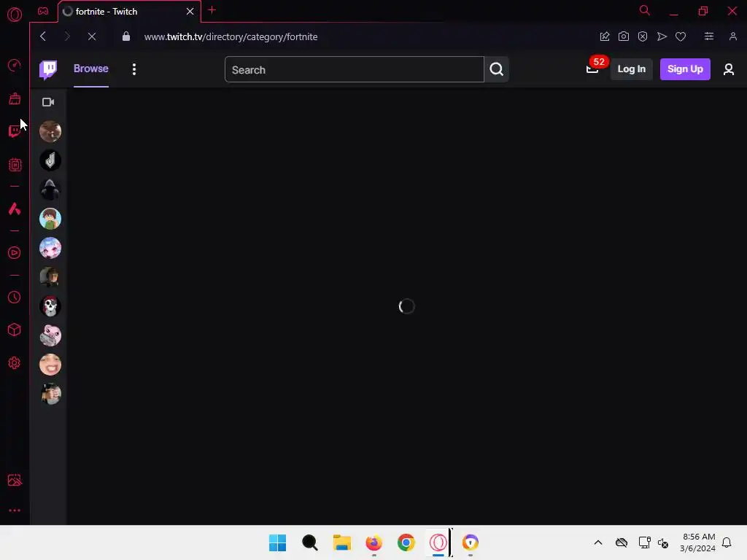Launch Google Chrome from taskbar

[x=406, y=542]
